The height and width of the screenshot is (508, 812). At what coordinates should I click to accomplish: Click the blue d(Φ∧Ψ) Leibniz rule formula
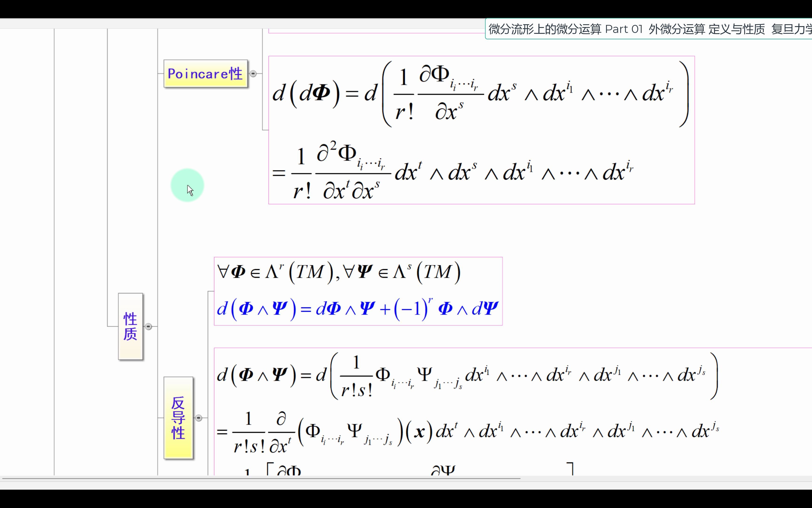(x=358, y=308)
